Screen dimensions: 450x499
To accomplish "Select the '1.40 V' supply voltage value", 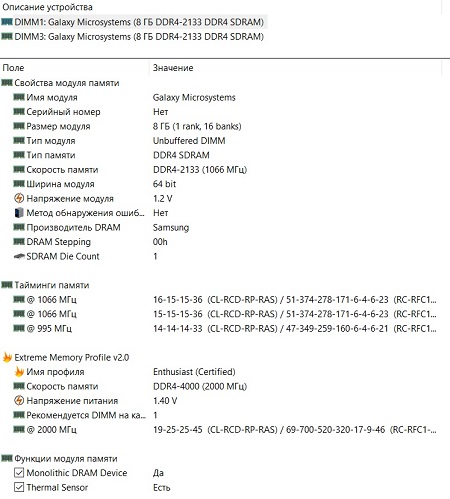I will point(165,401).
